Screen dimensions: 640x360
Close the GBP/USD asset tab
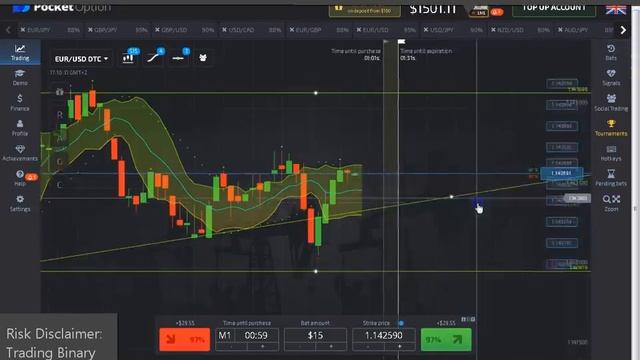point(158,30)
